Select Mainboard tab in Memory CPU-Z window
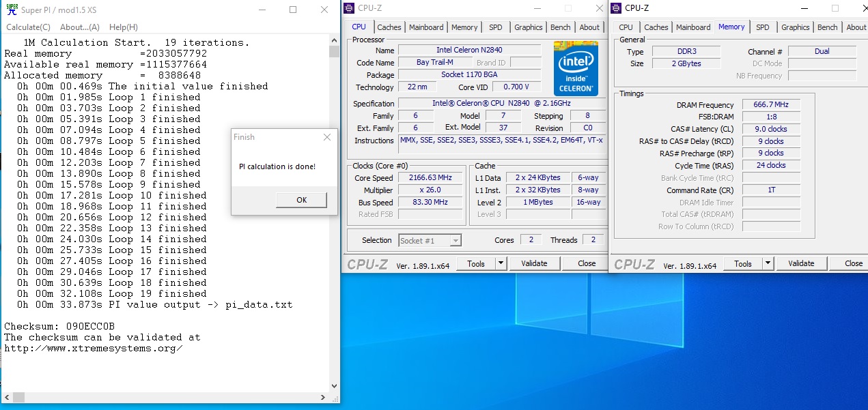This screenshot has height=410, width=868. (x=693, y=27)
